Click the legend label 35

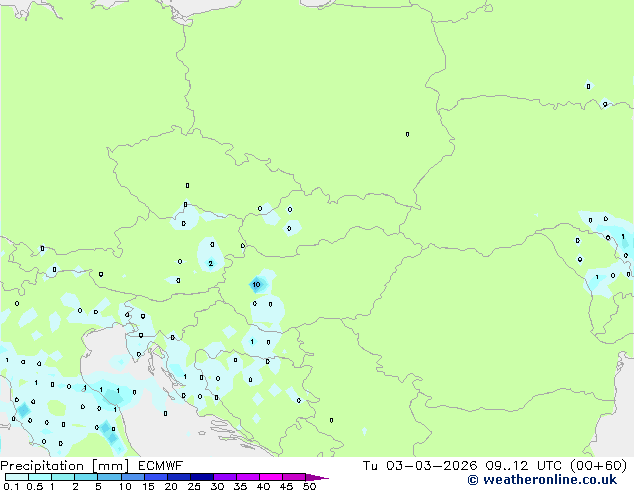pos(240,486)
